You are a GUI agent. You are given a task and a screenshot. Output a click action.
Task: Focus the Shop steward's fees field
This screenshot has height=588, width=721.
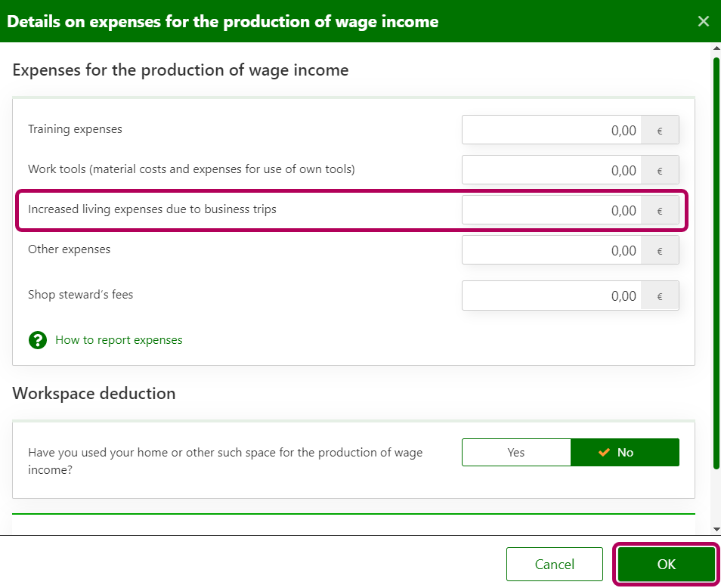tap(552, 296)
